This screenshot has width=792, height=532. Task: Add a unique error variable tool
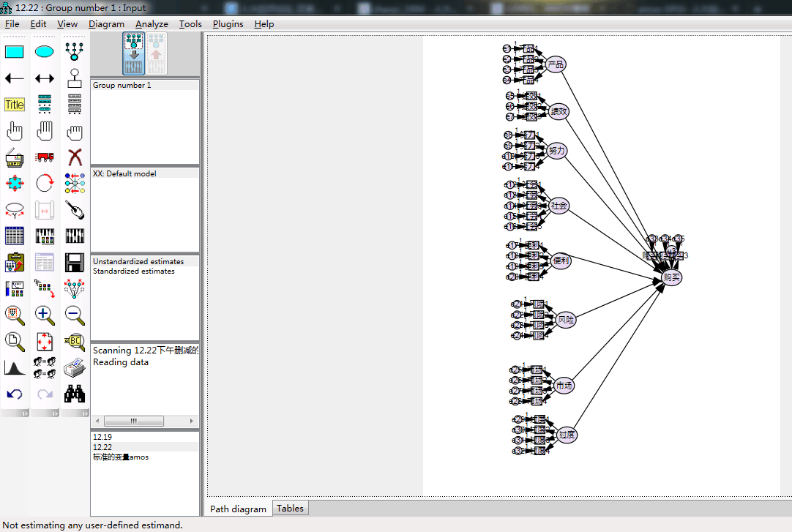coord(74,78)
